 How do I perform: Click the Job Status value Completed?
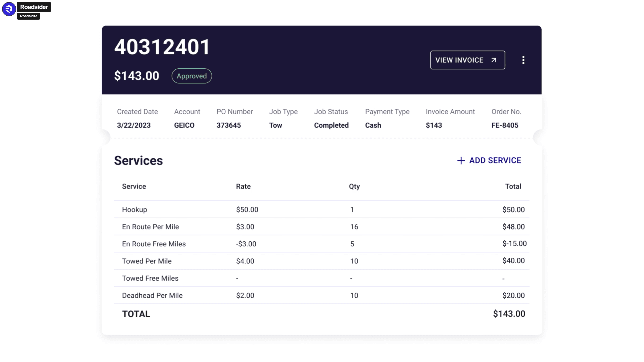coord(331,125)
